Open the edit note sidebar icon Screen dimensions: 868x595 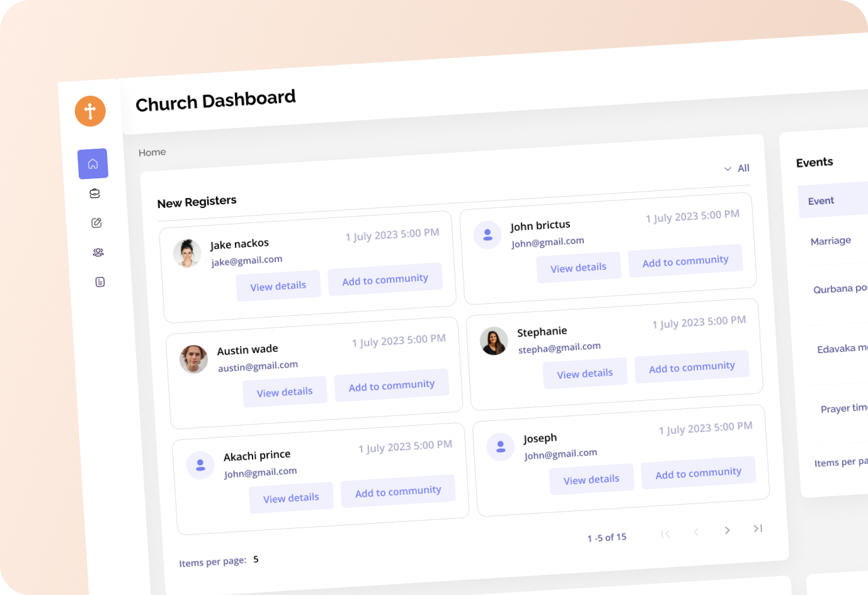[96, 222]
